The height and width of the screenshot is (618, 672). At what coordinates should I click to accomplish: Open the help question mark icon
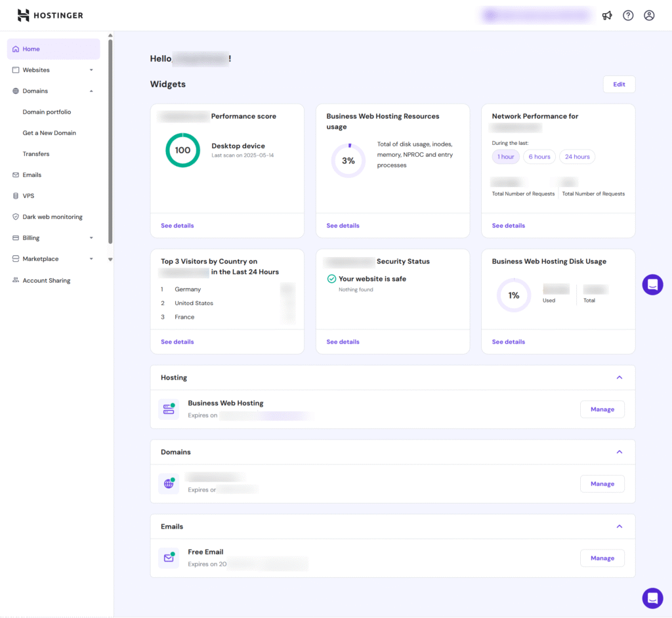(x=628, y=16)
